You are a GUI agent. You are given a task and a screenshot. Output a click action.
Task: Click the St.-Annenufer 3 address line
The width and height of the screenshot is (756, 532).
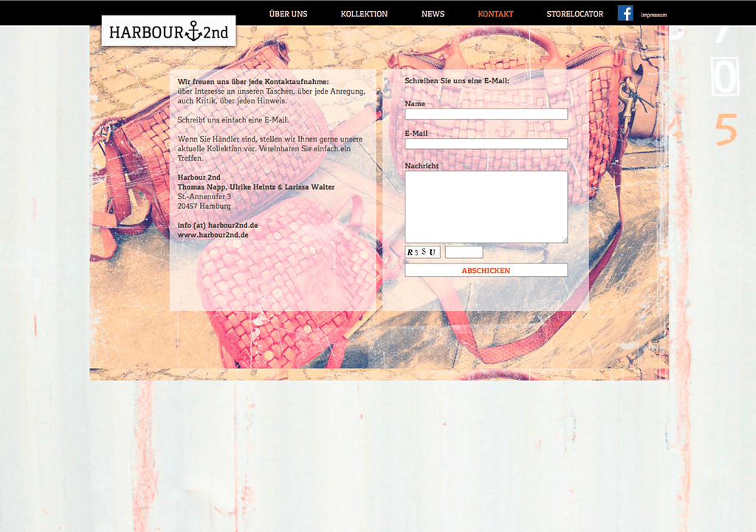pos(204,196)
